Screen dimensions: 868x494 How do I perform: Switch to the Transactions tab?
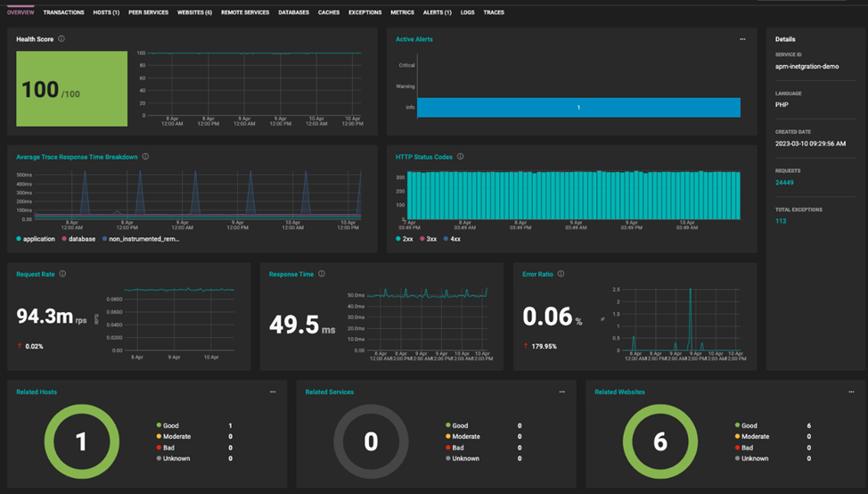coord(63,12)
